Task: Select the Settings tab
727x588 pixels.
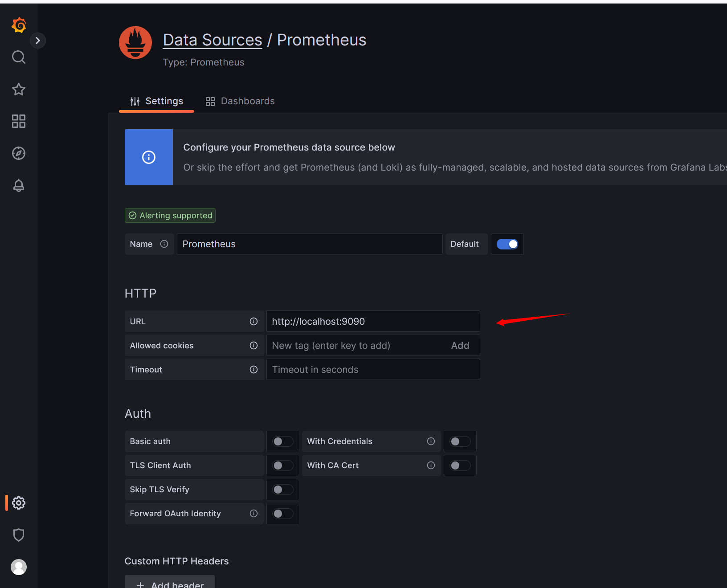Action: [157, 101]
